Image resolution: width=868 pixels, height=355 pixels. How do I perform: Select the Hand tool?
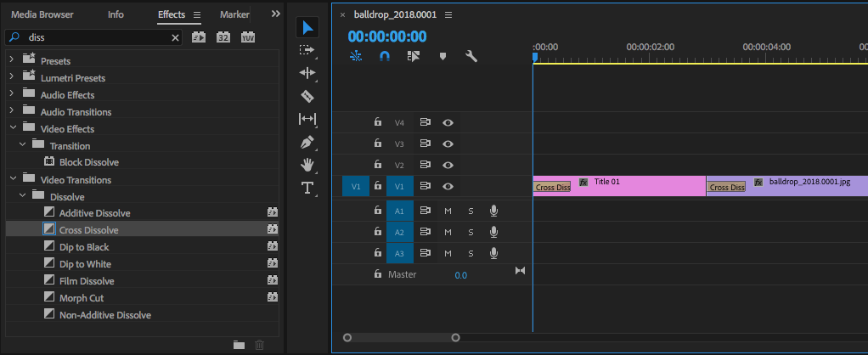(x=307, y=165)
